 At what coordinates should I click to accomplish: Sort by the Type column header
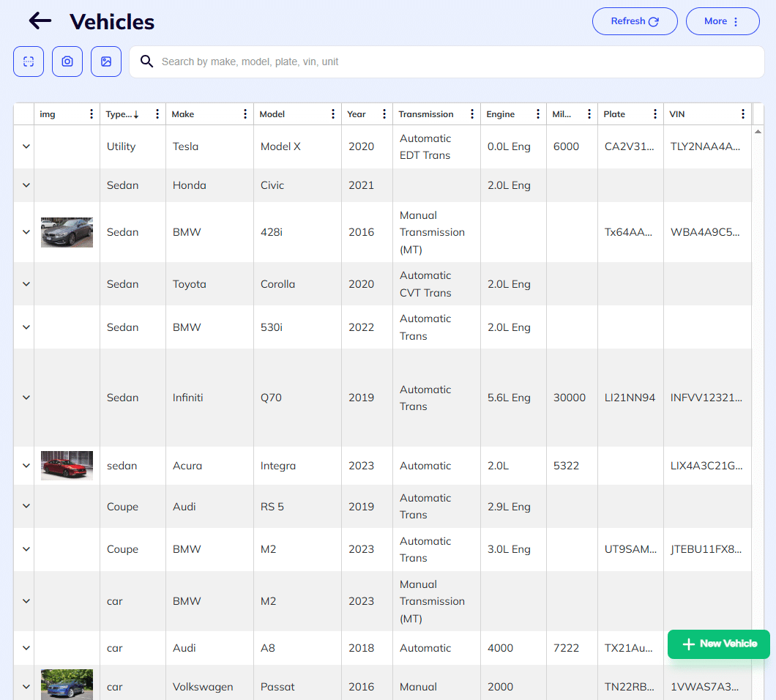coord(121,114)
